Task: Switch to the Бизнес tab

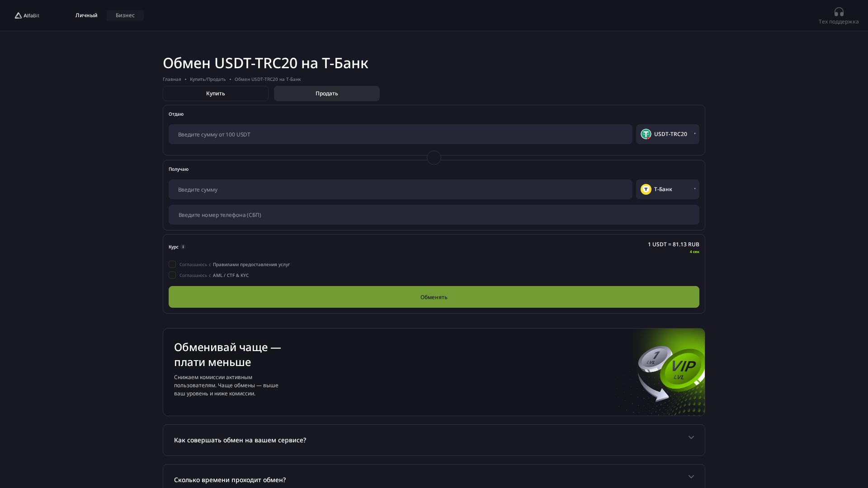Action: [x=125, y=15]
